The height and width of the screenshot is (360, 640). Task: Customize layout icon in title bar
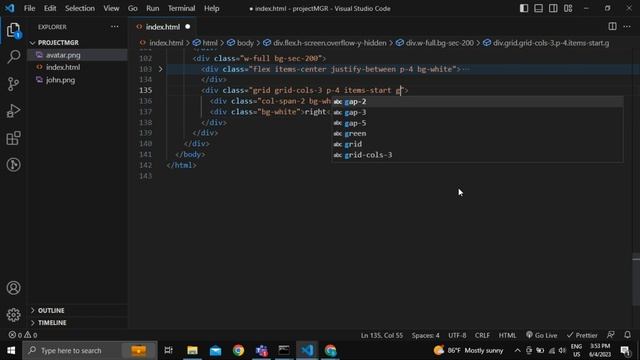(568, 8)
